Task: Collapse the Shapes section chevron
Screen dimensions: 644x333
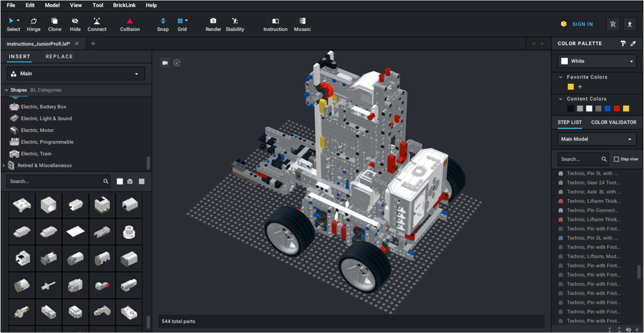Action: (x=6, y=90)
